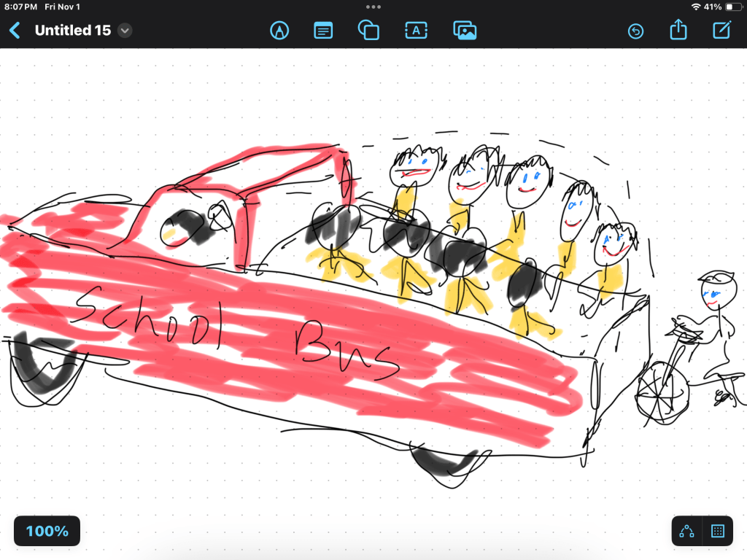Share the board via share icon

(x=678, y=31)
